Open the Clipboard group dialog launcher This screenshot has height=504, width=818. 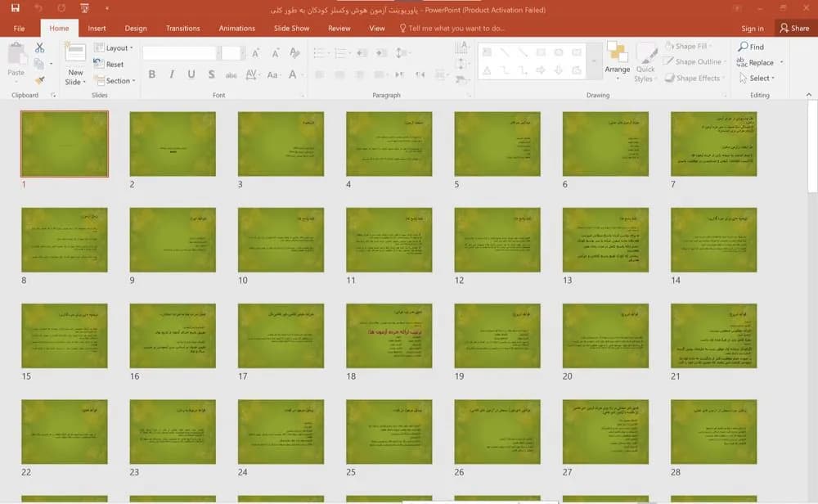pos(53,95)
